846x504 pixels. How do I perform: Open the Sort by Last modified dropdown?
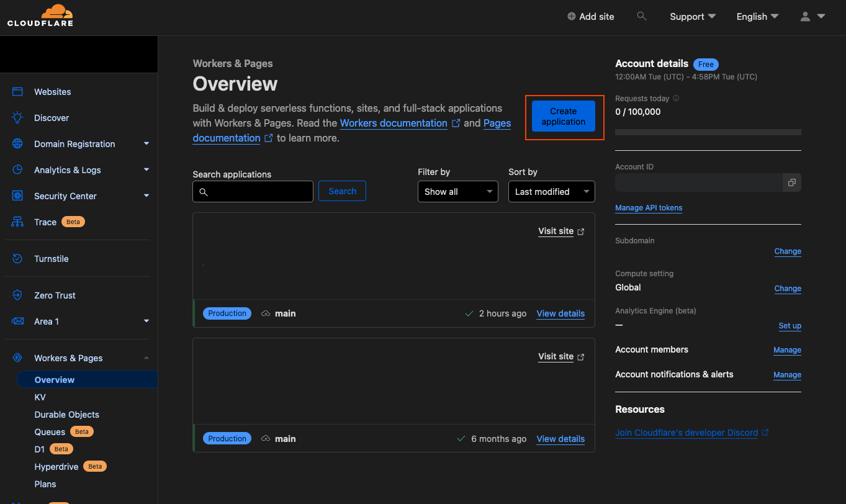552,192
